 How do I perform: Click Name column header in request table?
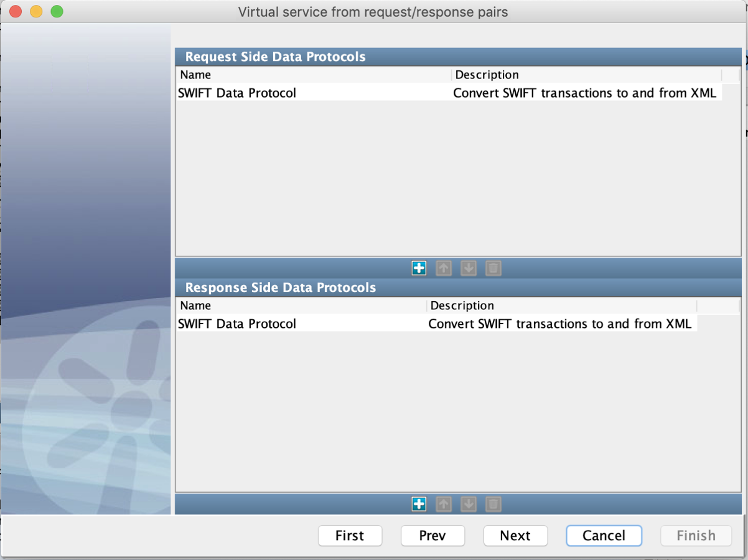pos(314,75)
